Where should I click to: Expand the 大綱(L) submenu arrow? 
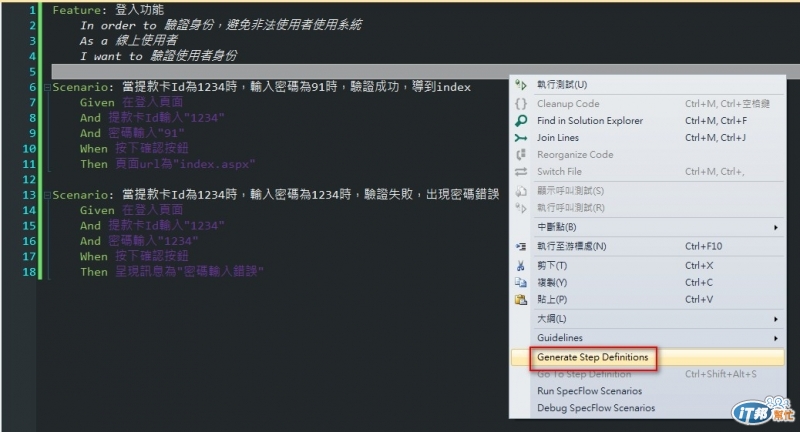click(x=776, y=319)
